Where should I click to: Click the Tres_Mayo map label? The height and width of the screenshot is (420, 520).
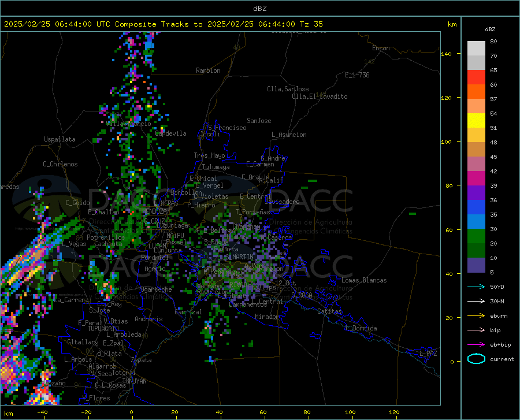coord(209,155)
